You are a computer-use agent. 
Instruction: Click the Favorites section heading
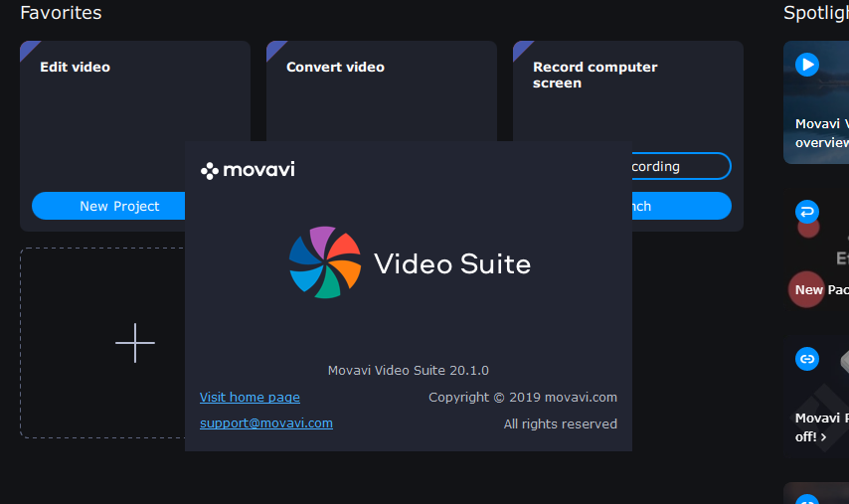coord(61,13)
